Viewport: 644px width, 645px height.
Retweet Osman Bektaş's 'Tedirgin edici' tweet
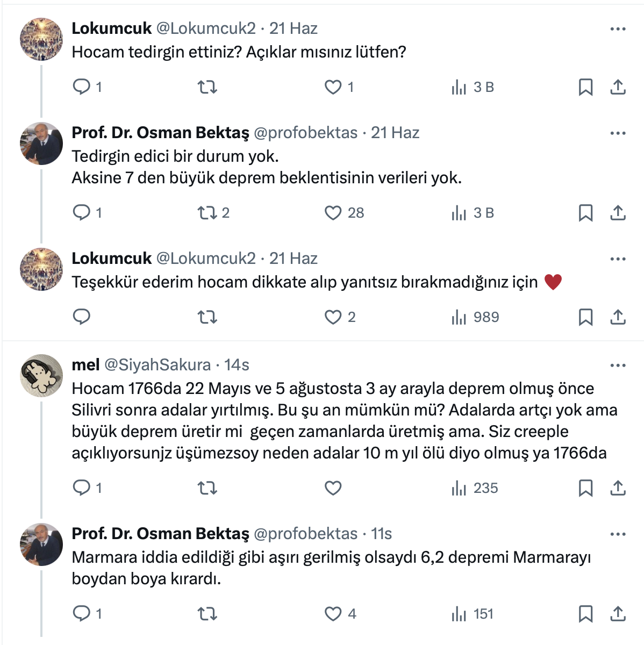point(207,213)
